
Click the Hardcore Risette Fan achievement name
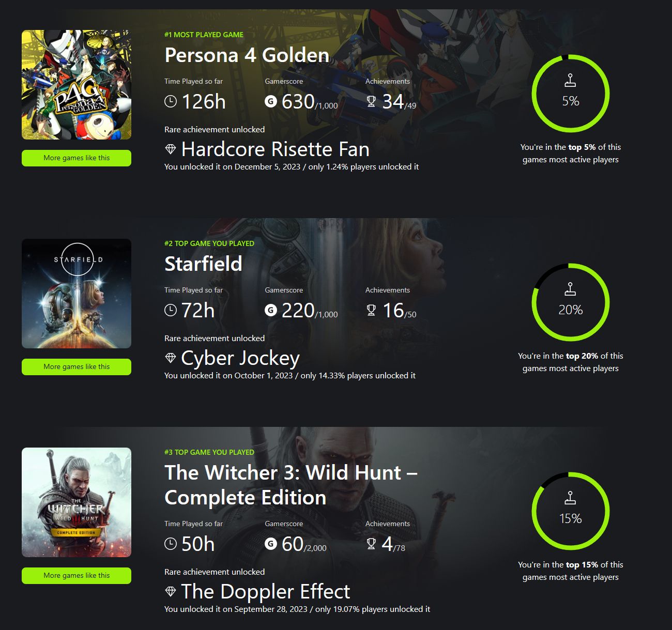275,149
